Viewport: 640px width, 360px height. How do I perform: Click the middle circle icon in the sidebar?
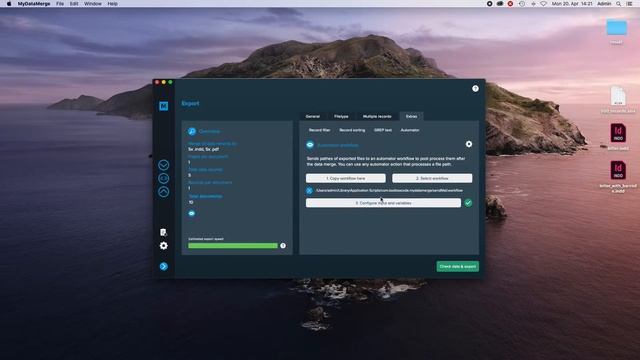pyautogui.click(x=163, y=178)
